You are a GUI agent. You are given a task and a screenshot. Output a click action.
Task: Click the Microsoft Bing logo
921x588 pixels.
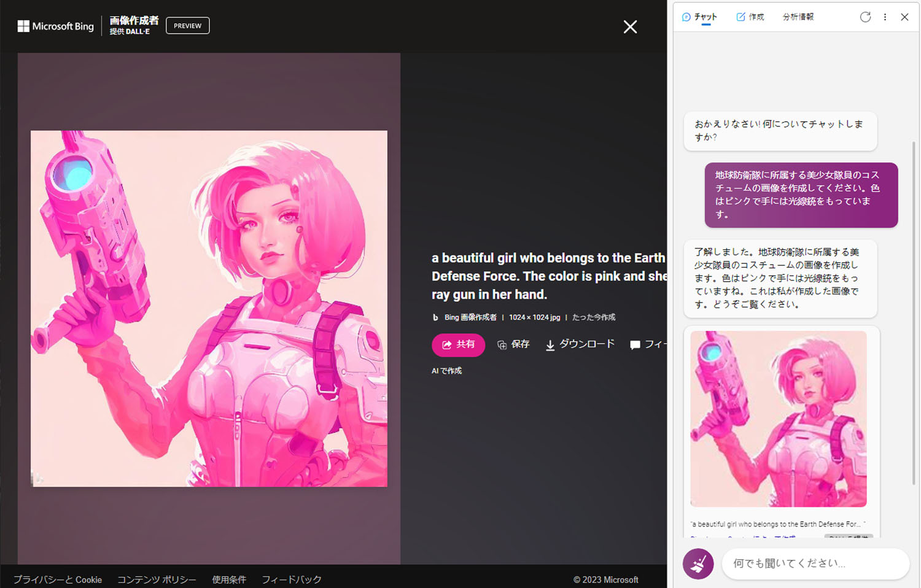pyautogui.click(x=55, y=26)
